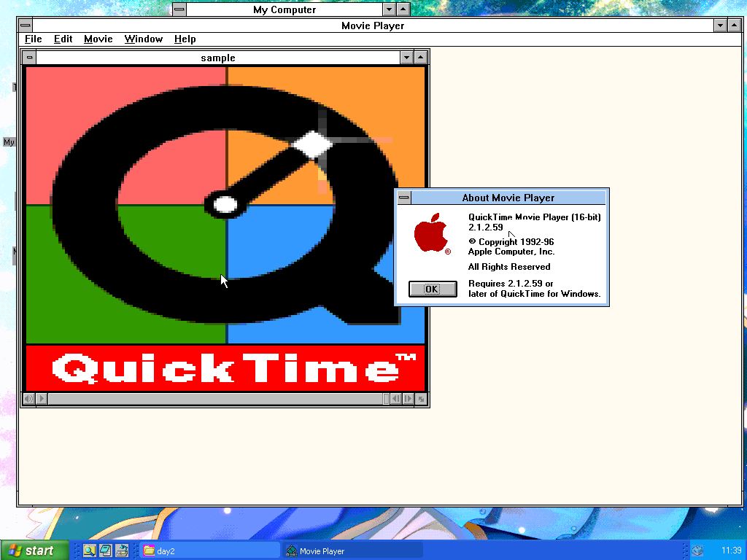Open the sample window control menu box
The width and height of the screenshot is (747, 560).
point(28,58)
